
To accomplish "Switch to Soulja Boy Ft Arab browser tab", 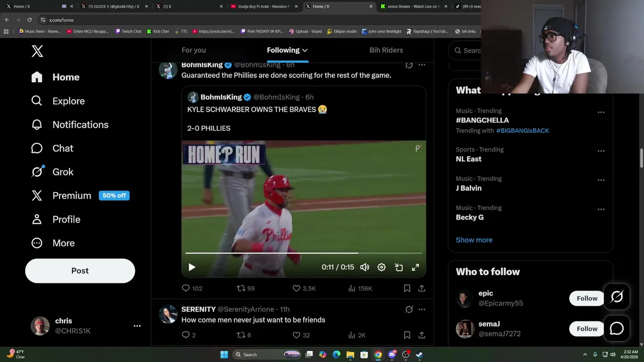I will click(264, 7).
